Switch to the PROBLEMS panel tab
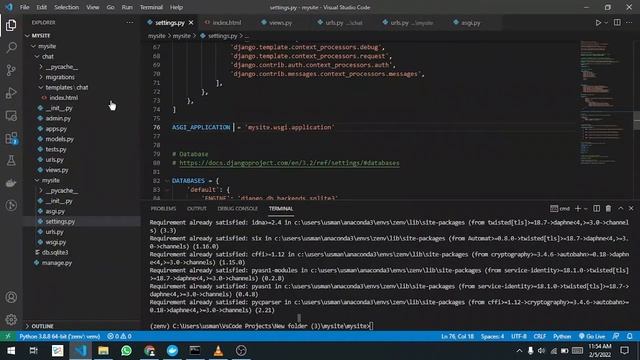This screenshot has height=360, width=640. [163, 209]
